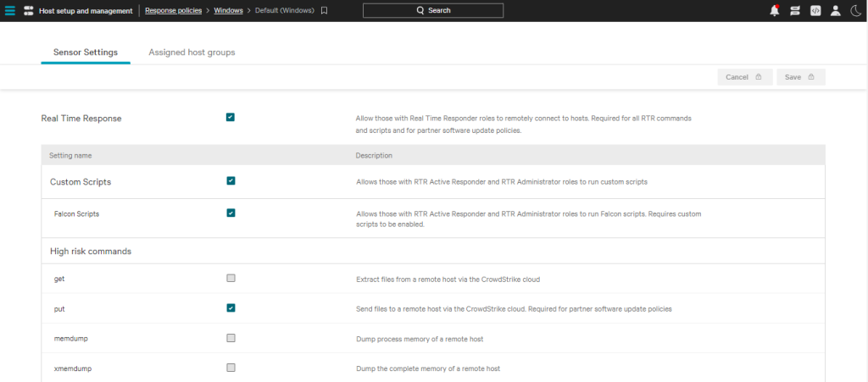Enable the xmemdump checkbox
Screen dimensions: 868x382
coord(231,368)
